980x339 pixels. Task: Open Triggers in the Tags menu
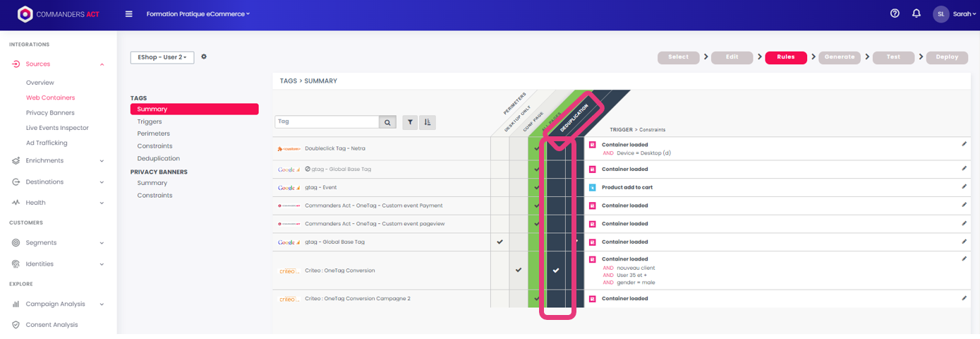(150, 121)
